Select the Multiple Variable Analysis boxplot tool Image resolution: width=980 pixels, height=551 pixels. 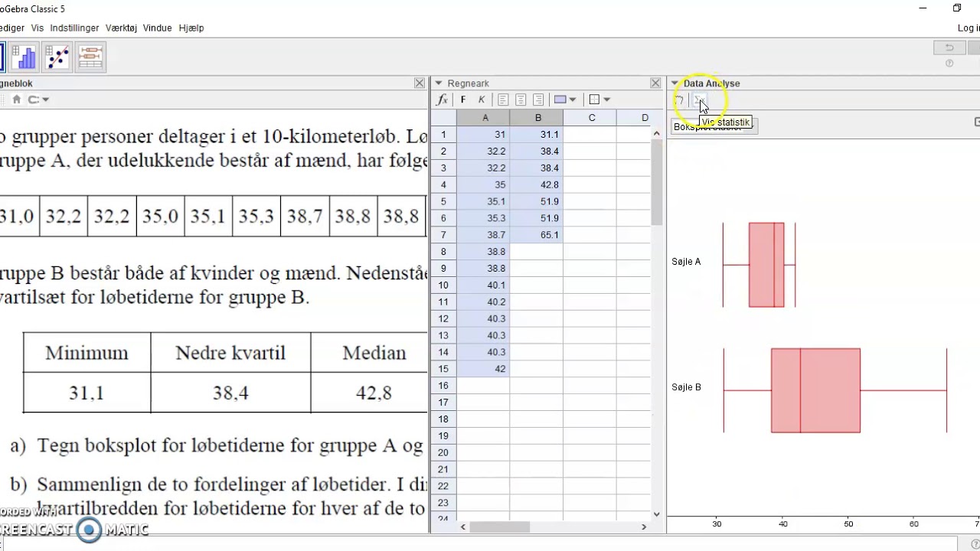(90, 57)
